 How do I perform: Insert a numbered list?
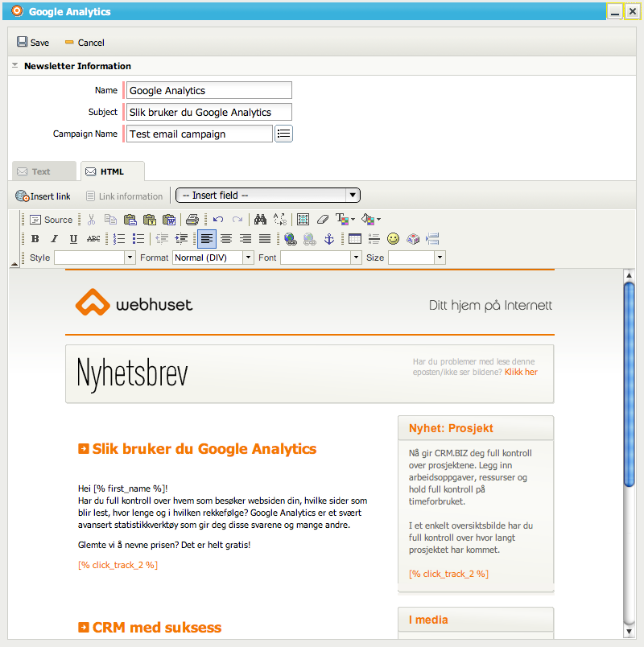[x=119, y=239]
